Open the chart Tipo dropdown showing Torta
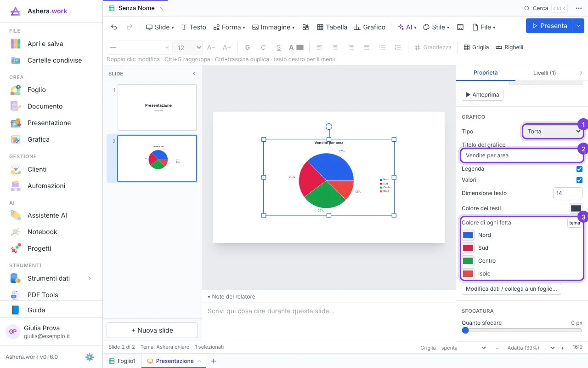Image resolution: width=588 pixels, height=368 pixels. point(553,132)
